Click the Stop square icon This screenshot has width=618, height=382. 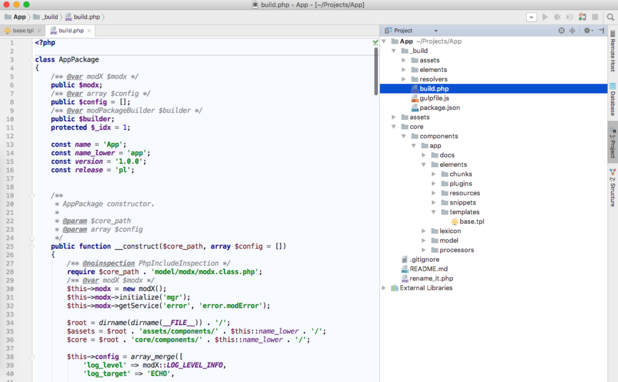[x=595, y=17]
